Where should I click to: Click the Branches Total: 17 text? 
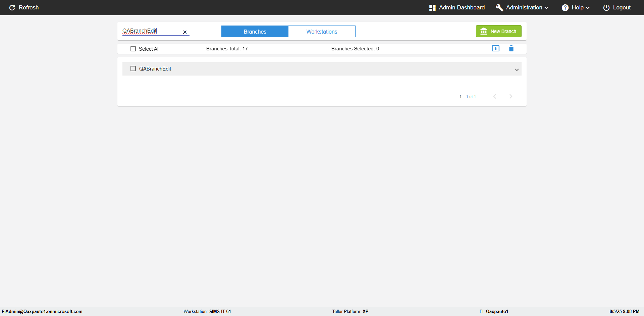[x=227, y=49]
